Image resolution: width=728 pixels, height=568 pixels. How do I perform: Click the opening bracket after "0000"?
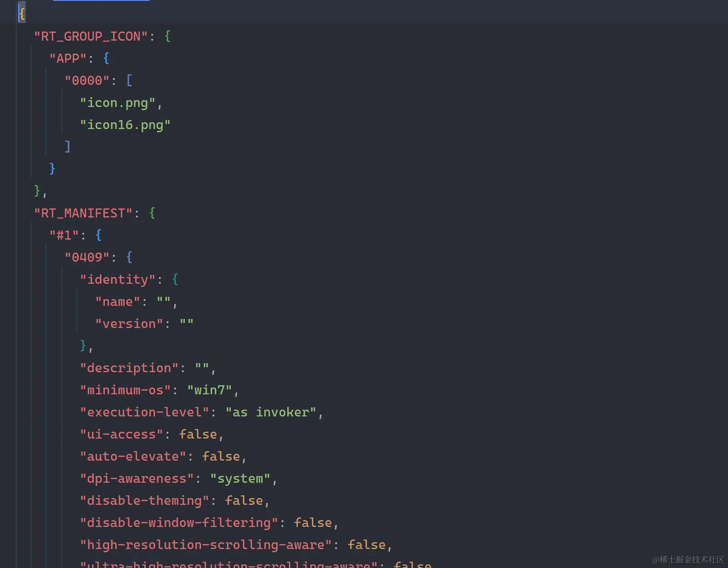point(129,80)
